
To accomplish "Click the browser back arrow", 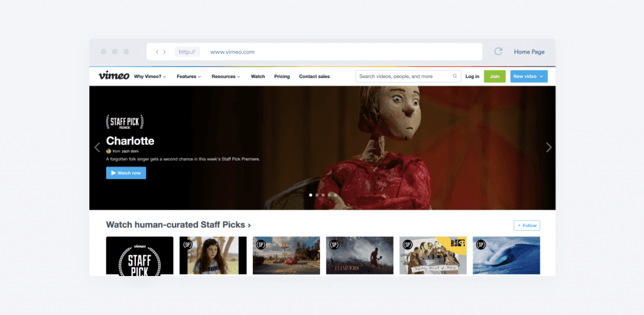I will (157, 52).
